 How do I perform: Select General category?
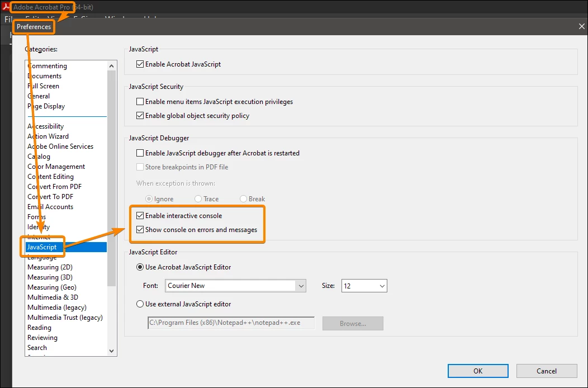pyautogui.click(x=38, y=96)
